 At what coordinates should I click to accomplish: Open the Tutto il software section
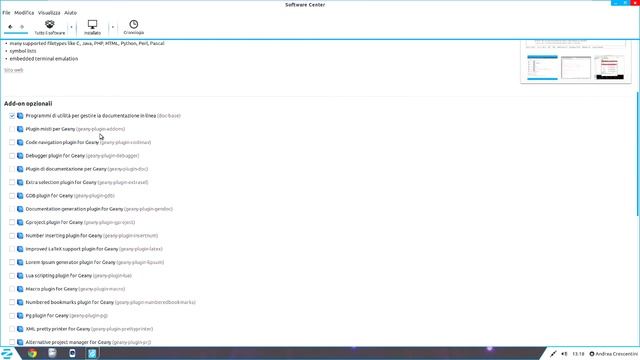pyautogui.click(x=49, y=27)
